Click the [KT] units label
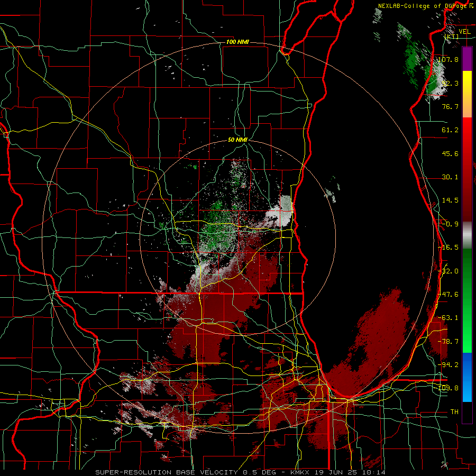This screenshot has width=476, height=476. point(452,36)
